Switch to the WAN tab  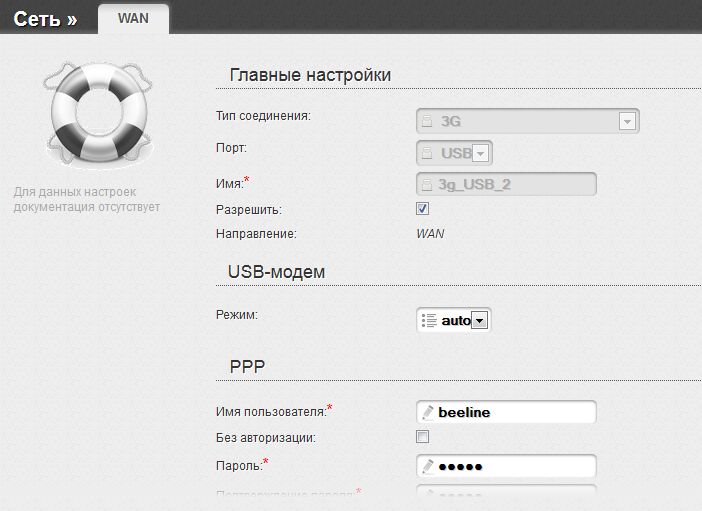(x=133, y=19)
